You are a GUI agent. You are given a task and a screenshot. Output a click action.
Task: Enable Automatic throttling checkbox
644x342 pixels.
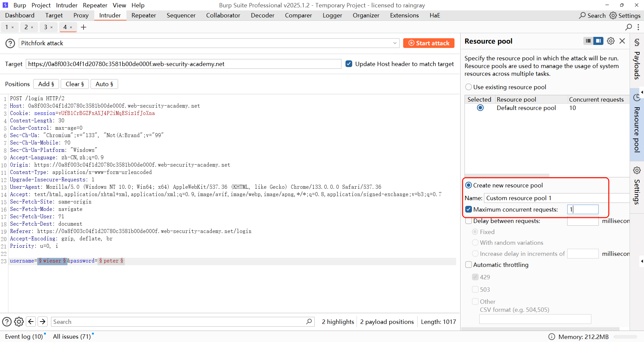(x=469, y=265)
